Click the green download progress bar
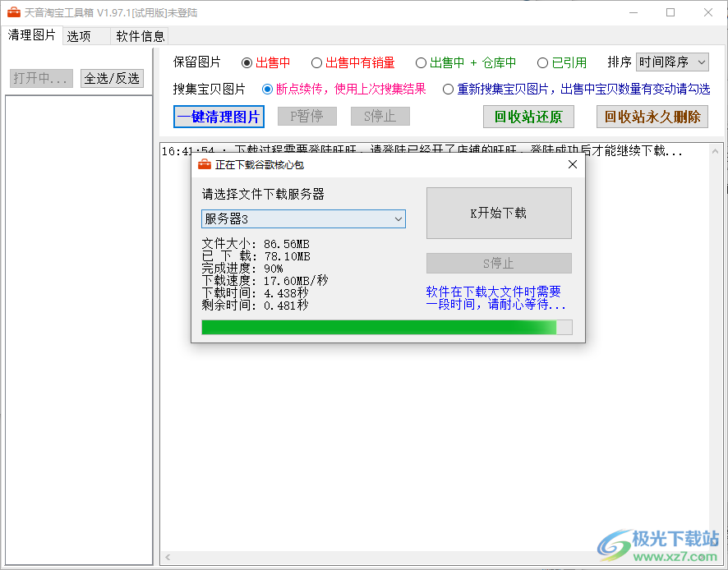Viewport: 728px width, 570px height. 387,327
